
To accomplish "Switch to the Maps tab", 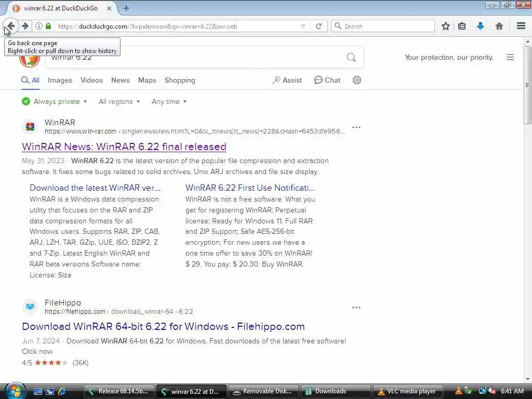I will pos(147,80).
